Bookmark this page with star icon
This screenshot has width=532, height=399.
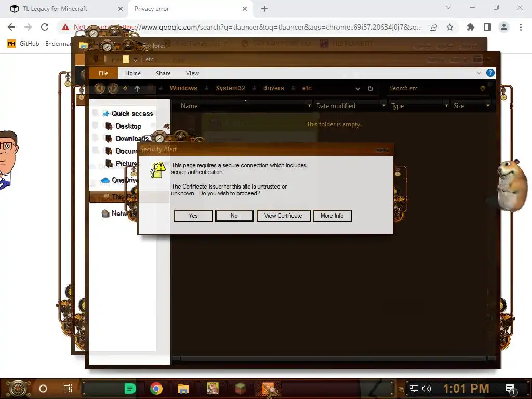pos(450,27)
